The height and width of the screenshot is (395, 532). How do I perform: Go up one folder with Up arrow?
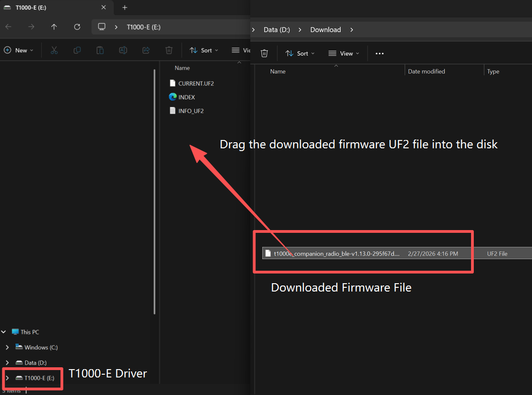point(54,27)
